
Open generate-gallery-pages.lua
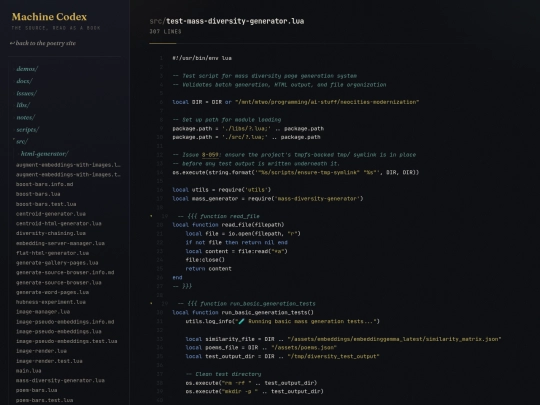[57, 263]
